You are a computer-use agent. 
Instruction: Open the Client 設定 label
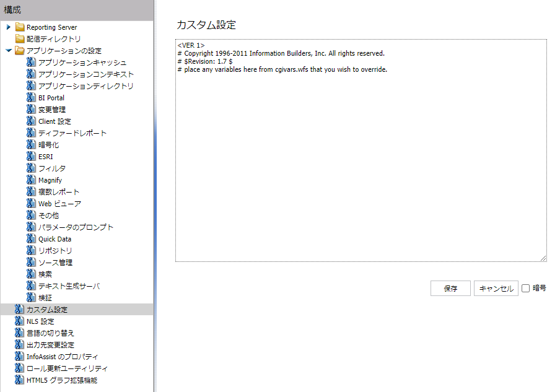coord(55,121)
